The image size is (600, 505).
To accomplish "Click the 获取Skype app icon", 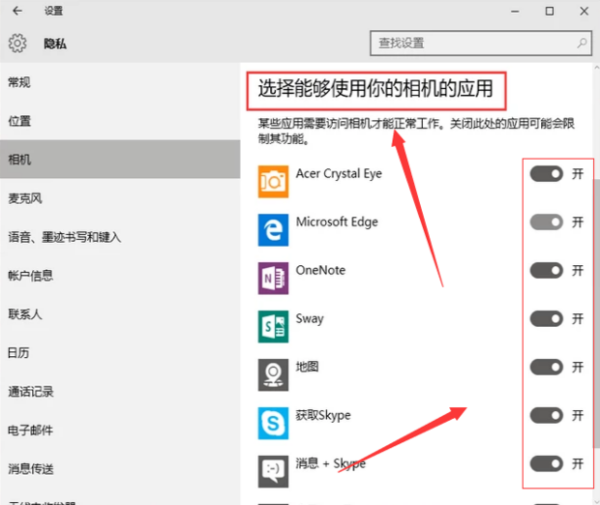I will pos(273,422).
